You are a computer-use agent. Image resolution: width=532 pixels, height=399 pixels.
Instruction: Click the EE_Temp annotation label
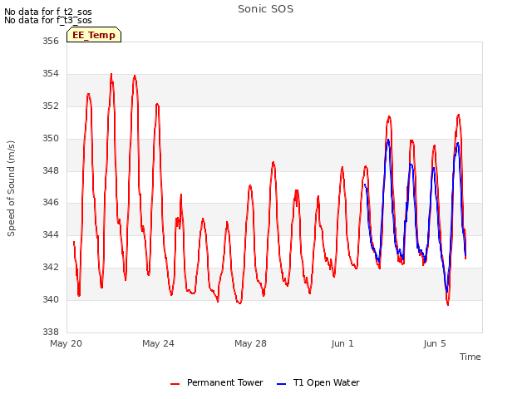tap(94, 35)
